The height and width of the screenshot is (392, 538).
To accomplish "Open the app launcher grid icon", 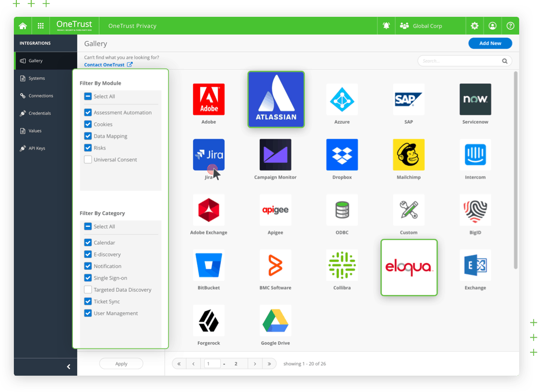I will pos(41,26).
